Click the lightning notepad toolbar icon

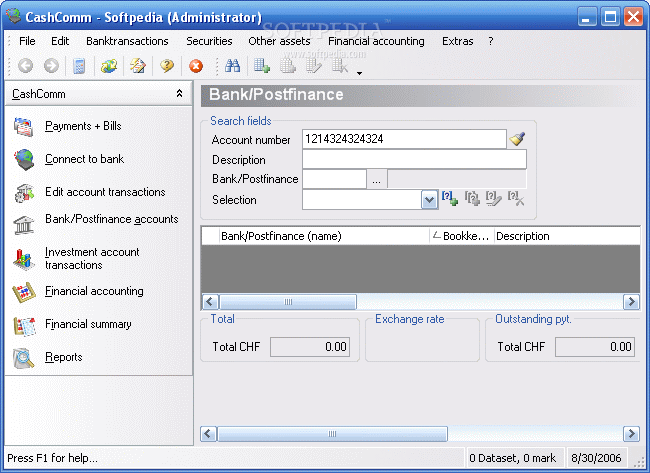click(x=138, y=66)
